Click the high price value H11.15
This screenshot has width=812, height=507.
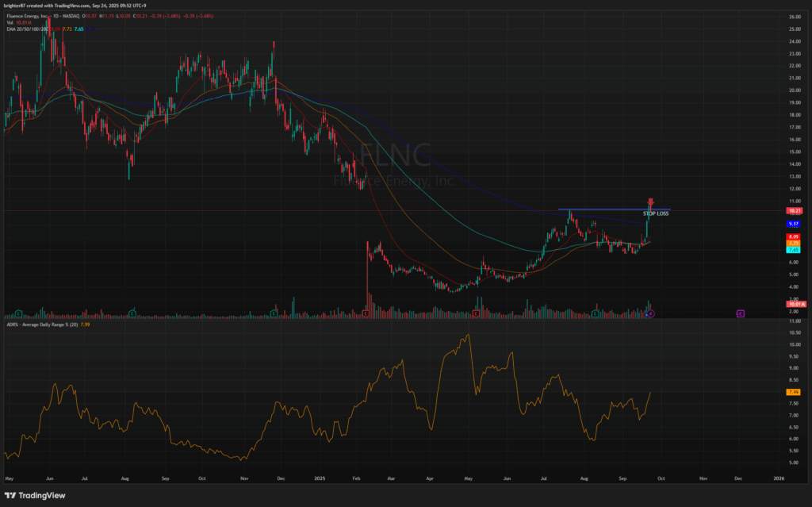(x=107, y=16)
